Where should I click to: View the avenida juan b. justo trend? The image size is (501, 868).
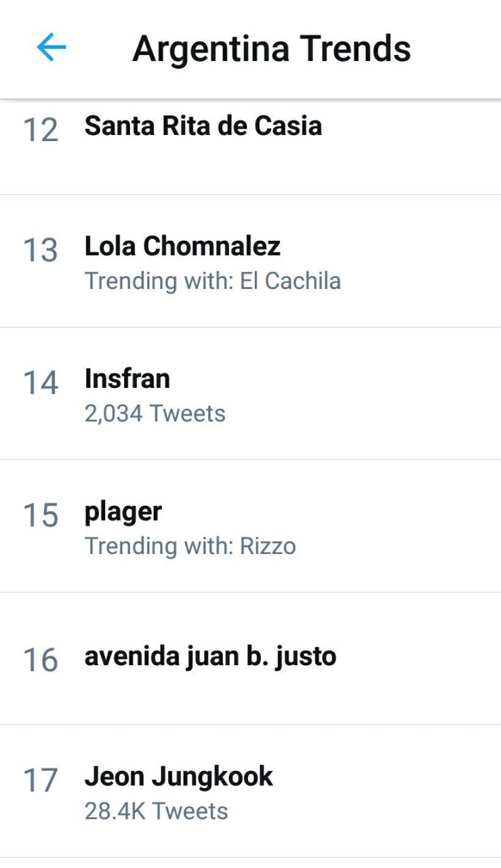click(210, 656)
